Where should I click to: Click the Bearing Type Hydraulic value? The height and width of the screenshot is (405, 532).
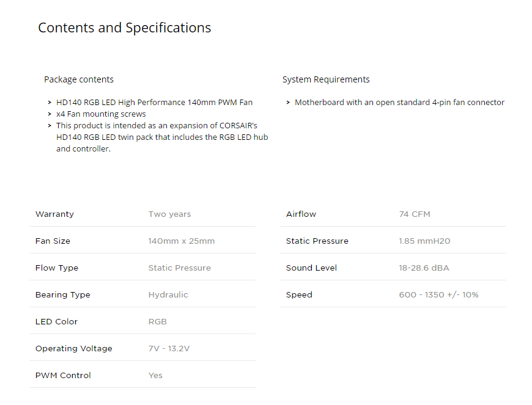tap(168, 295)
